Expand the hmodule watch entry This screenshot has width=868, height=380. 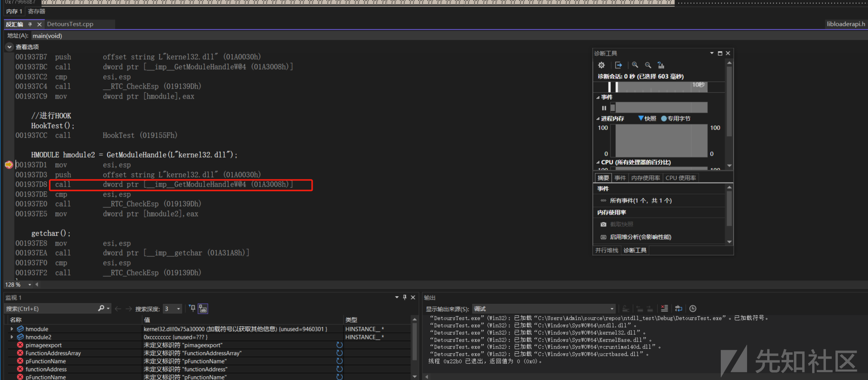(x=11, y=329)
